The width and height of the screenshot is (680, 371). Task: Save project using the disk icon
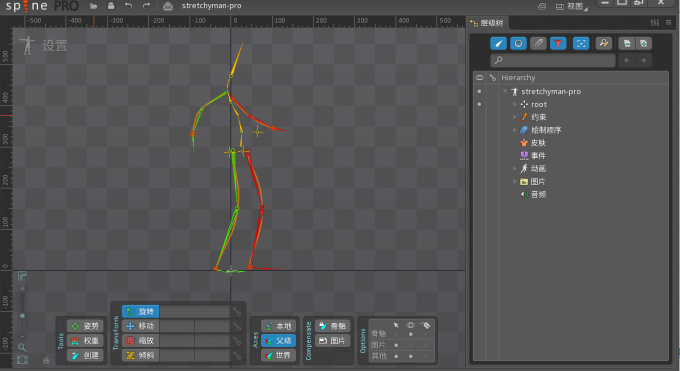point(111,6)
